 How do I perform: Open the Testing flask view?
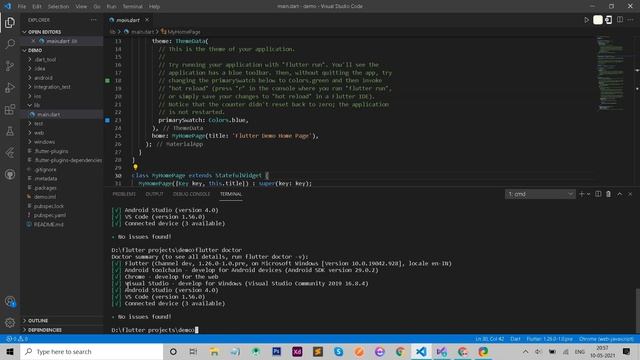point(10,131)
